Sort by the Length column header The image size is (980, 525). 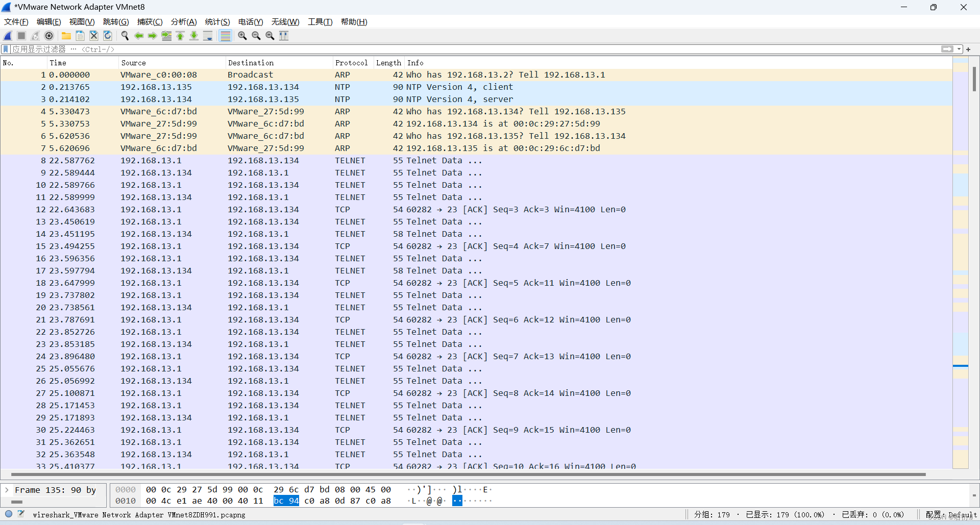tap(389, 63)
